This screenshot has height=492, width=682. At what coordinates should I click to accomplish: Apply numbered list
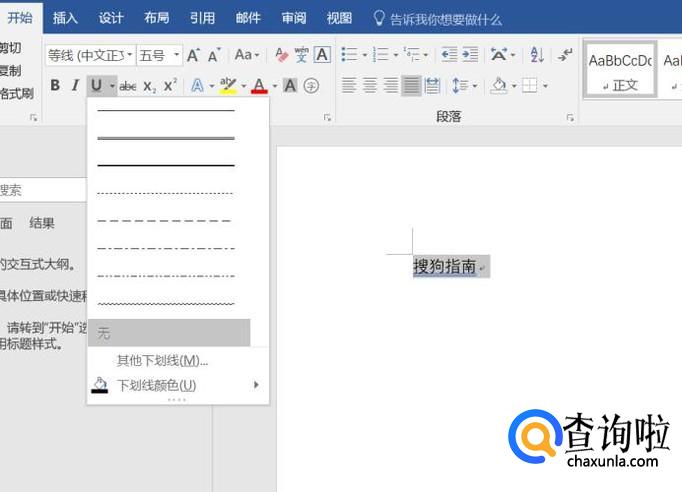[381, 55]
